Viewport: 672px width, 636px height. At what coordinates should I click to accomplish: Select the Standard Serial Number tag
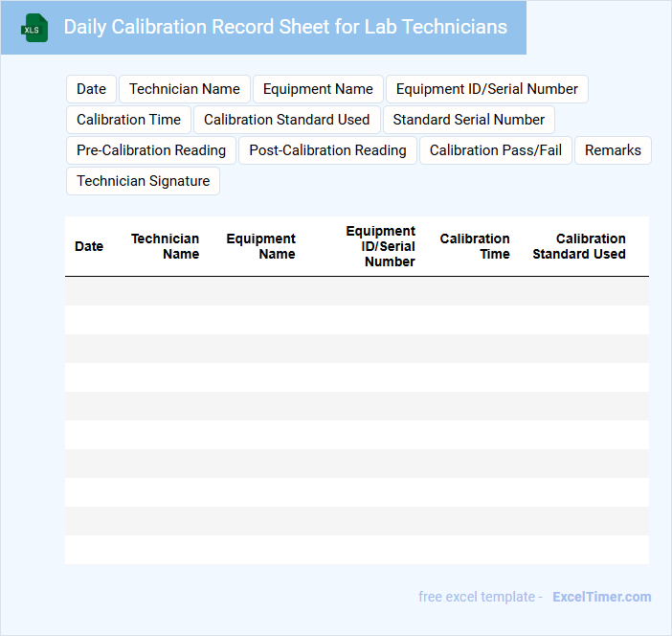click(x=468, y=120)
